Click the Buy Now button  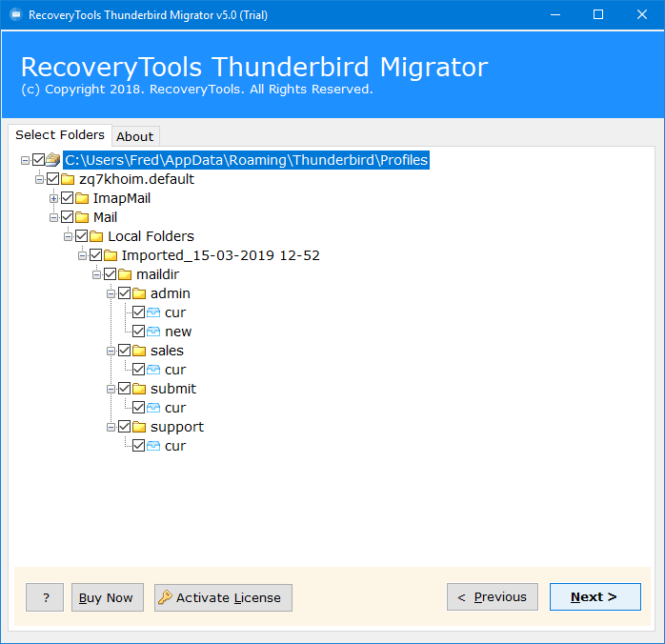[x=108, y=597]
